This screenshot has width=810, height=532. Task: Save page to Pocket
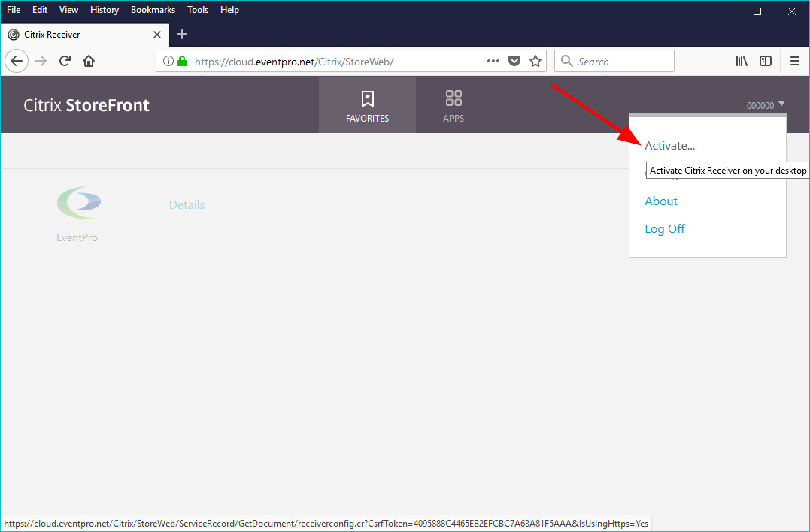pos(514,62)
